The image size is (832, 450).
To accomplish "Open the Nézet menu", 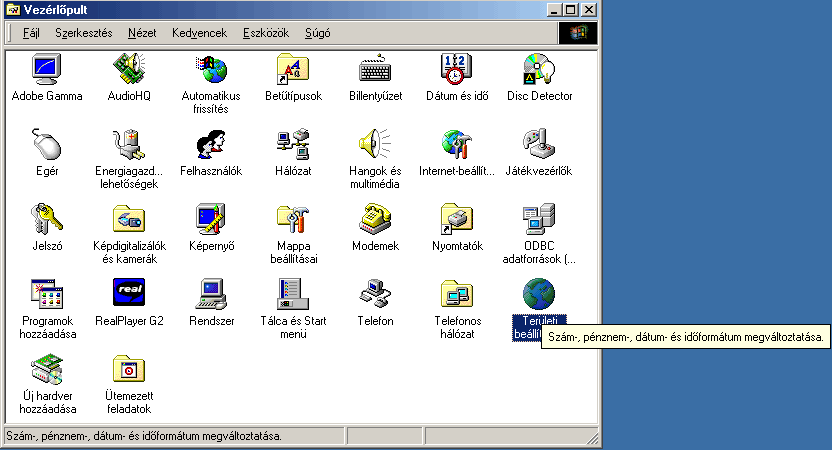I will [142, 33].
